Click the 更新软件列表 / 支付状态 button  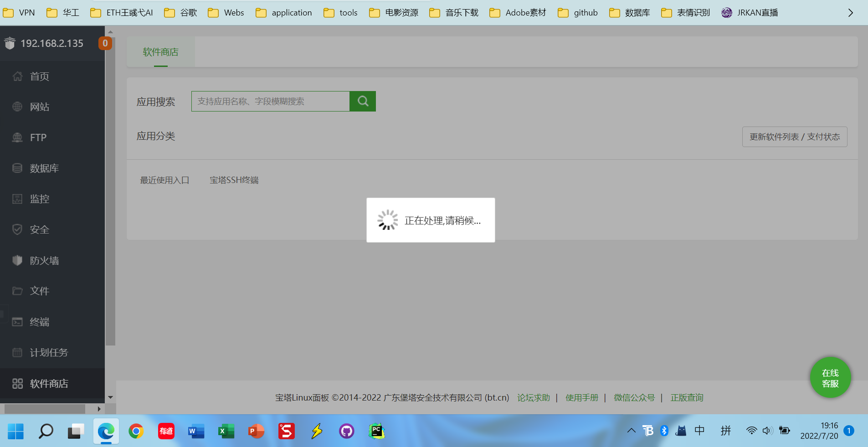(794, 137)
